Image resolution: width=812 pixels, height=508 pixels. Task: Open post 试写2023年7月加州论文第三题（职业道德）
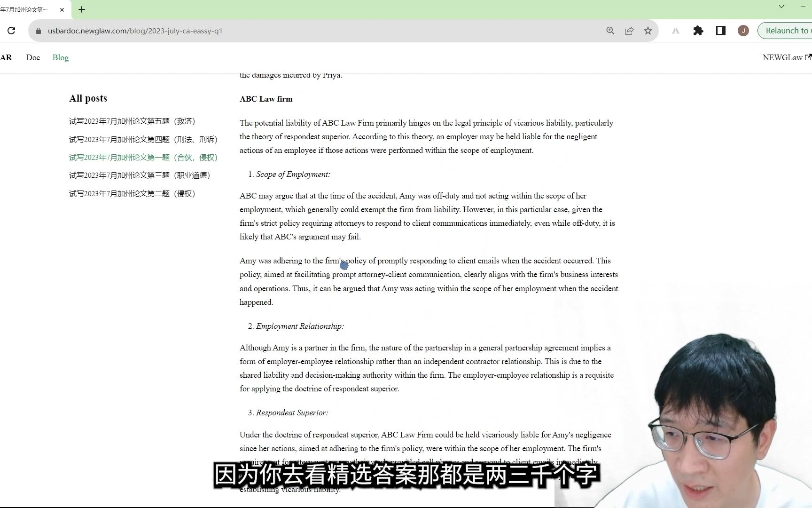click(140, 175)
